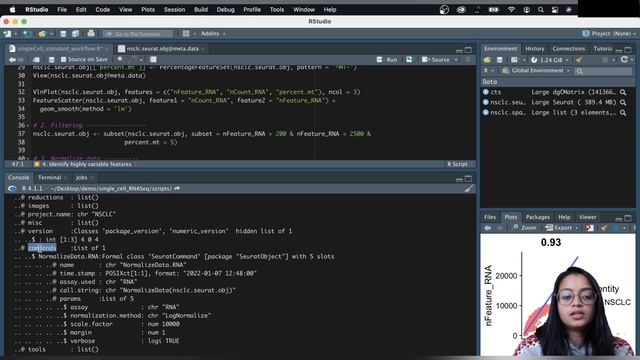The width and height of the screenshot is (640, 360).
Task: Click the Re-run previous code region icon
Action: coord(409,60)
